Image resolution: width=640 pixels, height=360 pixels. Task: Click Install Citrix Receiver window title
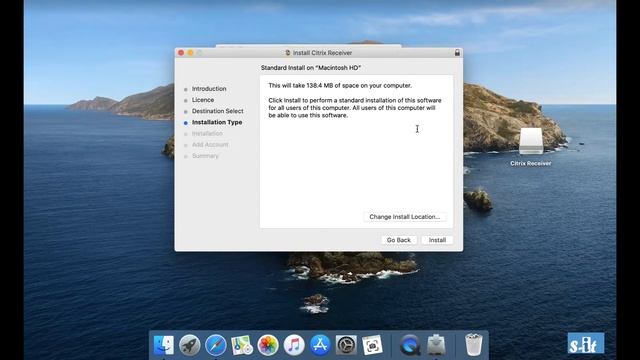322,53
